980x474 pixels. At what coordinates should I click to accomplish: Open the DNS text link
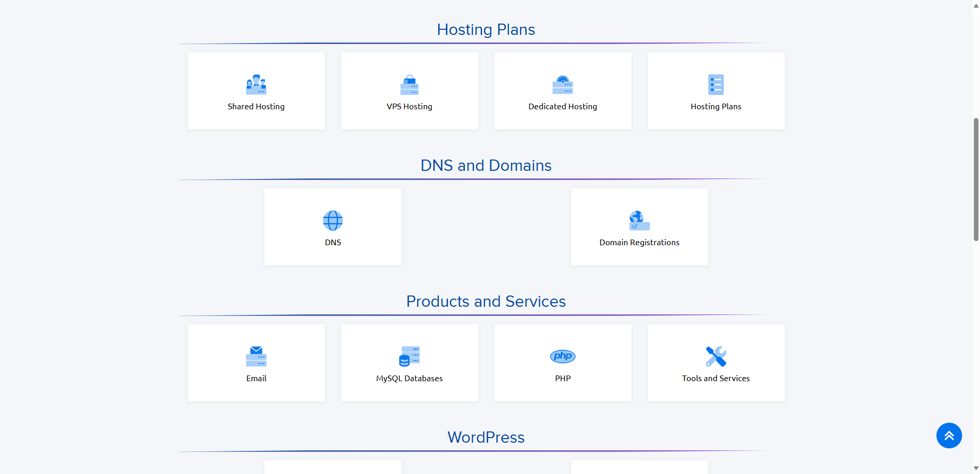point(333,243)
